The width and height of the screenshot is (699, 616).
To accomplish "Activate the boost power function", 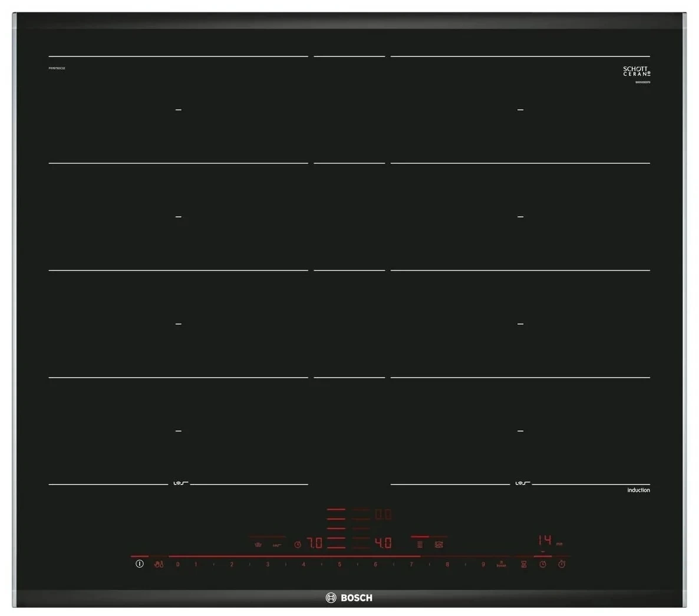I will [501, 564].
